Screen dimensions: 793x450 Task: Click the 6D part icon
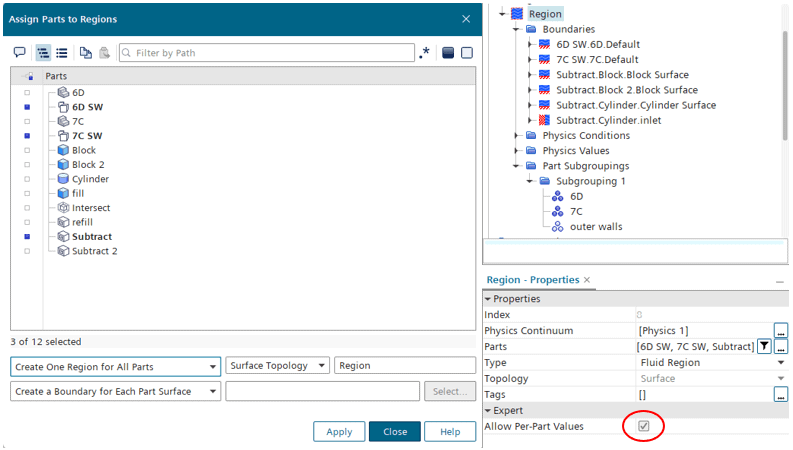63,92
